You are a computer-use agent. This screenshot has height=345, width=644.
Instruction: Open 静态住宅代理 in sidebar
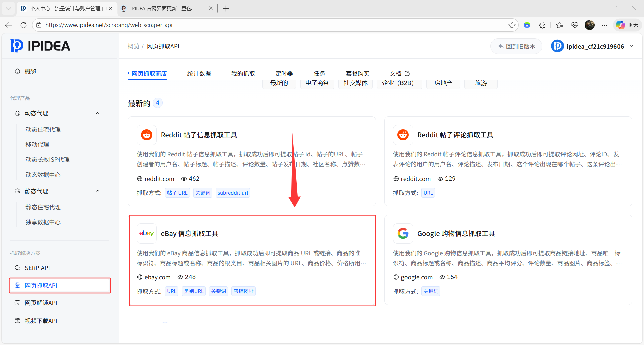(x=43, y=207)
